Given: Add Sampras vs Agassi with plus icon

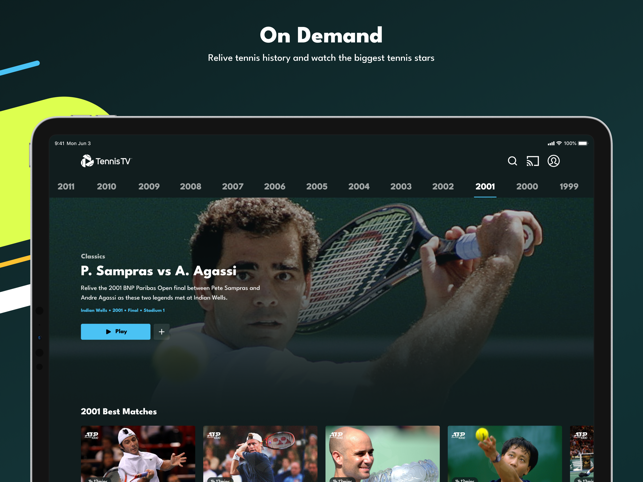Looking at the screenshot, I should pyautogui.click(x=162, y=331).
